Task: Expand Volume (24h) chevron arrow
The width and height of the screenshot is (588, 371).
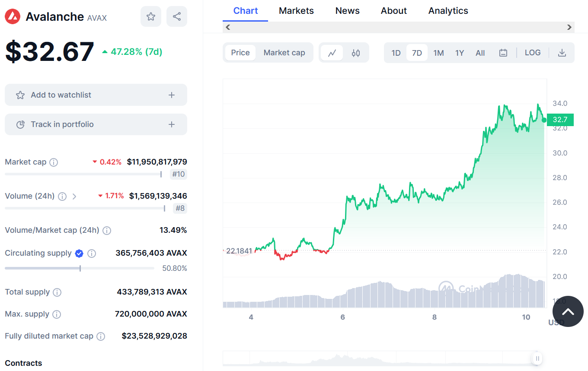Action: (x=74, y=197)
